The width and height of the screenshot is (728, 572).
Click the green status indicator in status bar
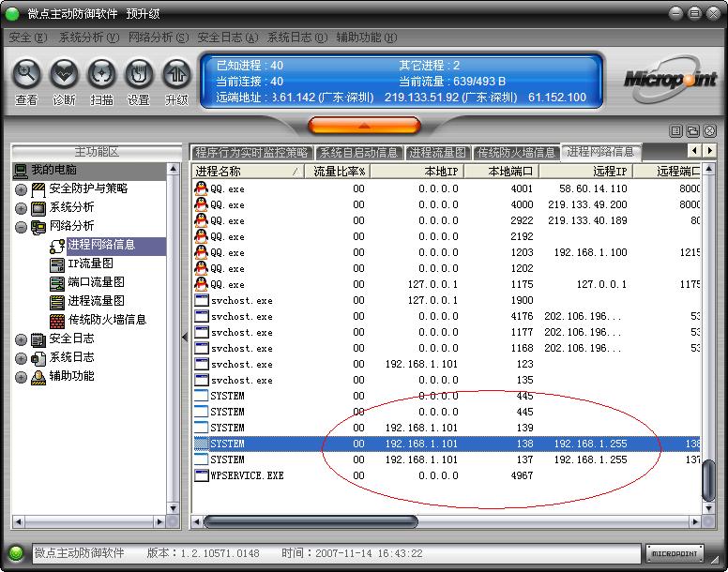click(x=16, y=552)
